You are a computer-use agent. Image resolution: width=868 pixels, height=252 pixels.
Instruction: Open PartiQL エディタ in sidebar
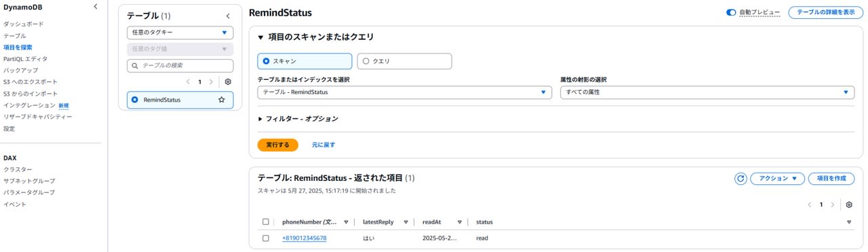(25, 59)
